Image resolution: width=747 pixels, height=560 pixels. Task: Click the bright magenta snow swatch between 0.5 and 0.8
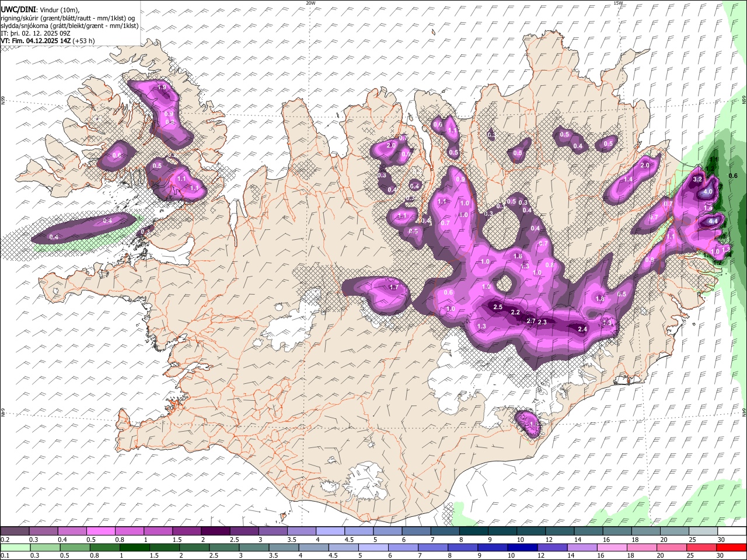[x=100, y=531]
